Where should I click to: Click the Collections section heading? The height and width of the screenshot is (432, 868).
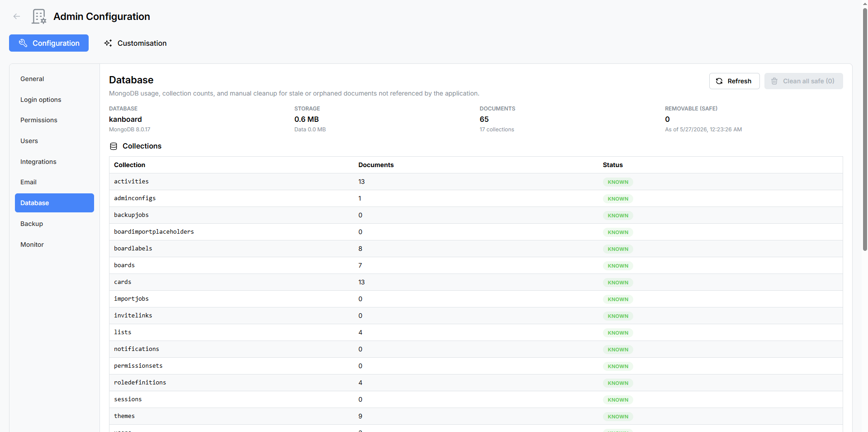[142, 146]
